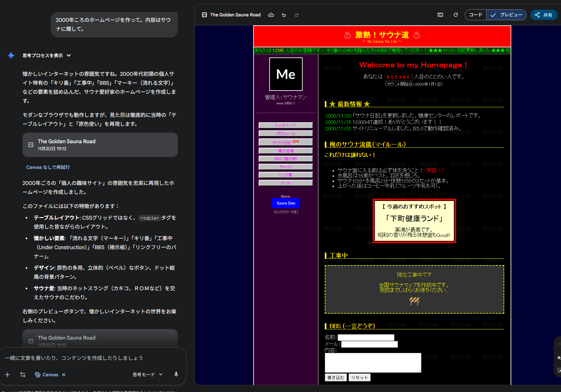Switch to the コード view
The image size is (561, 392).
475,15
